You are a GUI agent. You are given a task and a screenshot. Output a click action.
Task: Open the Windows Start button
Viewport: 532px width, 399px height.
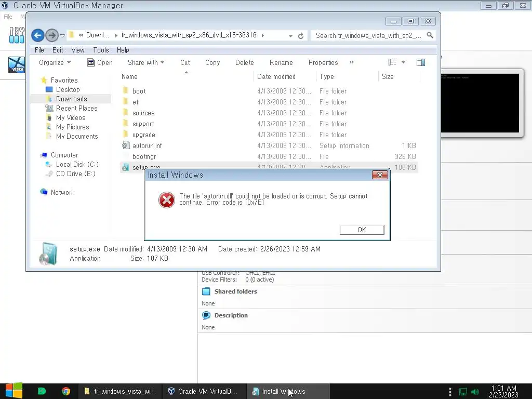pos(14,391)
